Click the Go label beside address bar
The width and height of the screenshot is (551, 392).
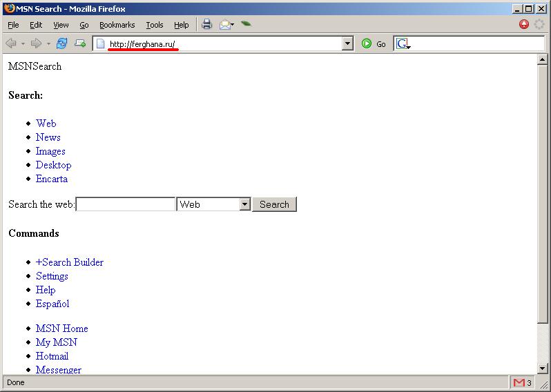(381, 44)
